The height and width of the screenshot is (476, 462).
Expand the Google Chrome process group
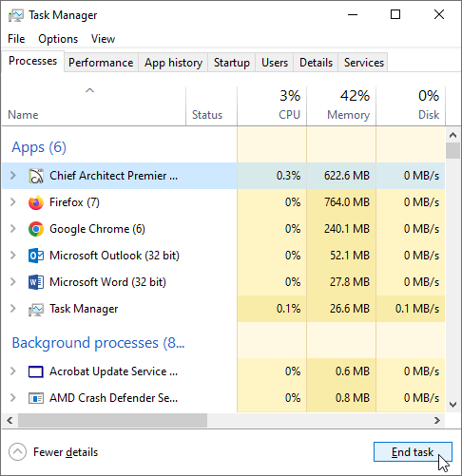pos(13,229)
